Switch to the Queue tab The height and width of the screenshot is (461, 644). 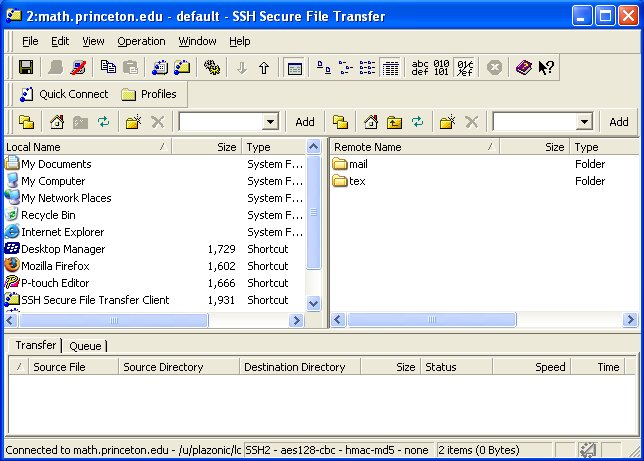pos(85,346)
